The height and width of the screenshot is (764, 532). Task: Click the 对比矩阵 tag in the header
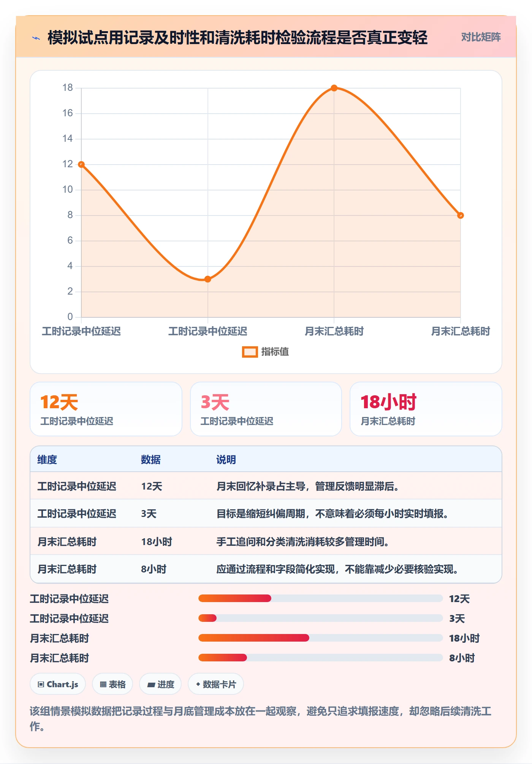(481, 37)
